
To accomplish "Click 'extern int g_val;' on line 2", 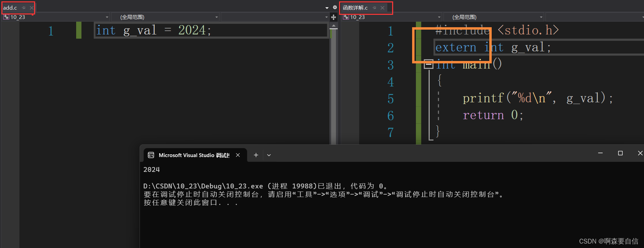I will point(493,47).
